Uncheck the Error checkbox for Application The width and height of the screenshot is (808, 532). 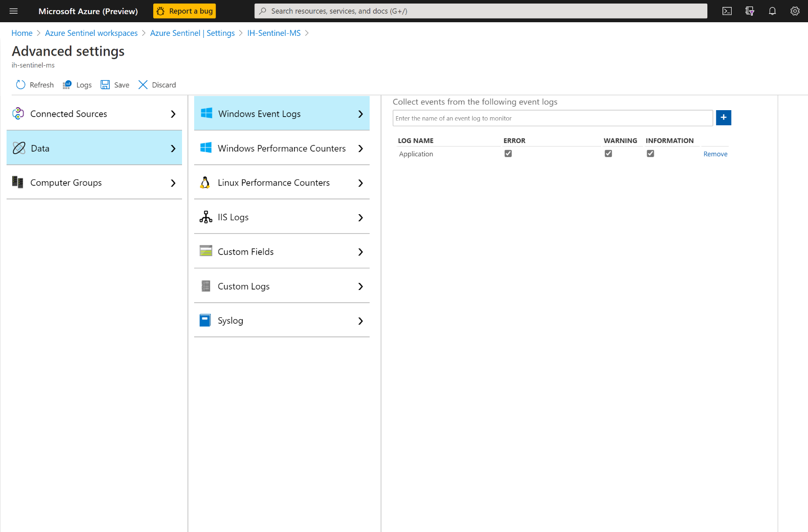pos(508,154)
